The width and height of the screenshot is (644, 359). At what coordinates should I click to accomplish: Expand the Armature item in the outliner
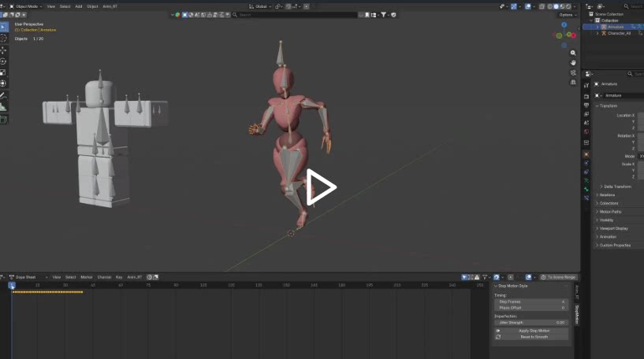597,27
